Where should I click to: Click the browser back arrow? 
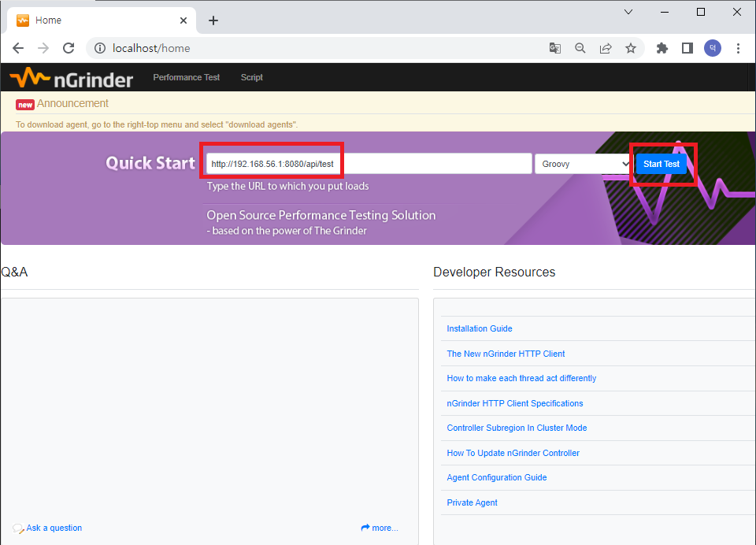click(x=18, y=48)
